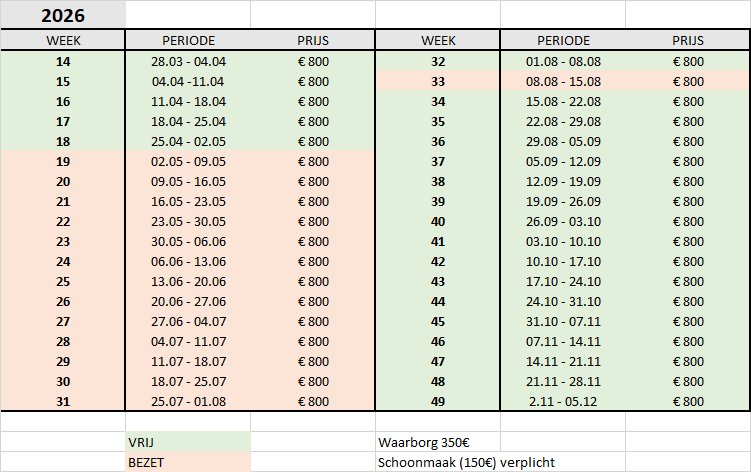
Task: Click the week 19 number cell
Action: 63,161
